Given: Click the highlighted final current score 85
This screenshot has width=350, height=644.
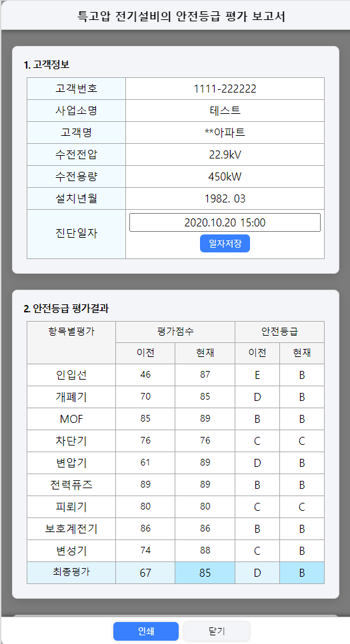Looking at the screenshot, I should coord(205,573).
